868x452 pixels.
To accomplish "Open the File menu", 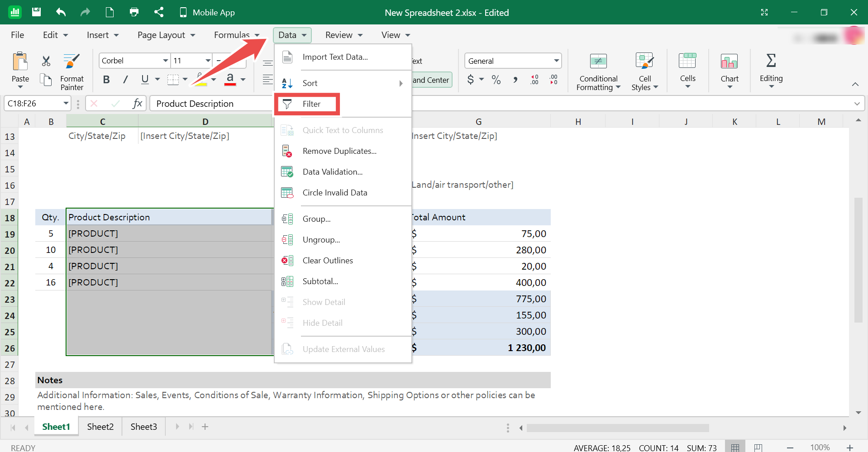I will 17,35.
